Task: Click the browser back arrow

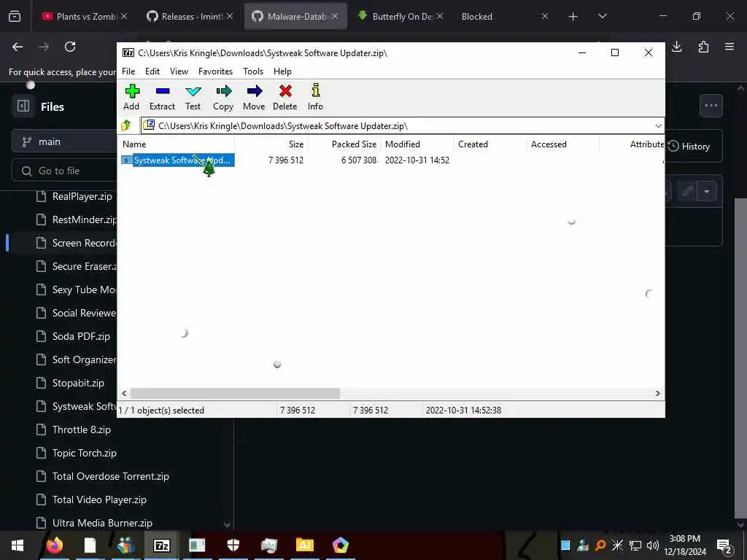Action: point(18,47)
